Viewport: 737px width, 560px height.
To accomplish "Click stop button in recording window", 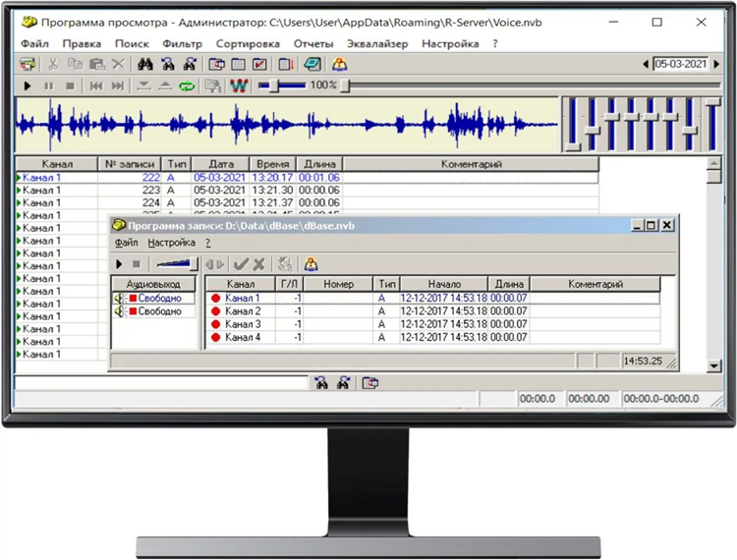I will click(137, 264).
